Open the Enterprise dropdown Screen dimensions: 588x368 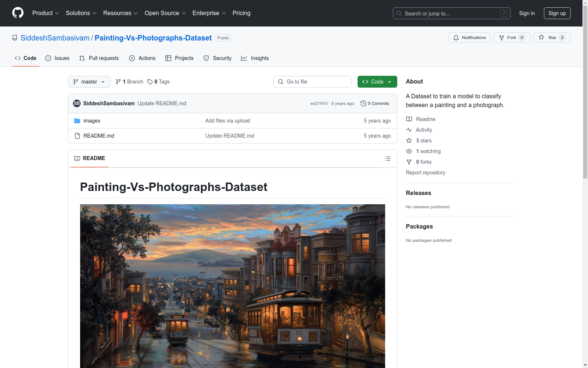209,13
